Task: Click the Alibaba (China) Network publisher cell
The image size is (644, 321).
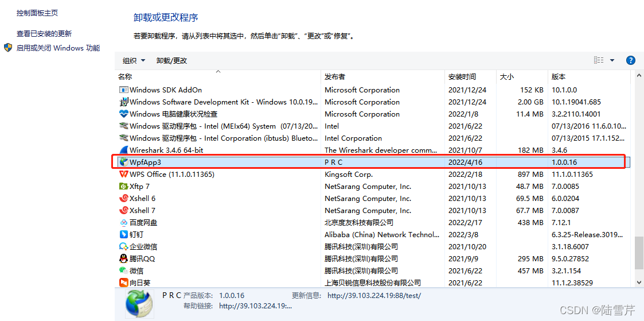Action: (382, 235)
